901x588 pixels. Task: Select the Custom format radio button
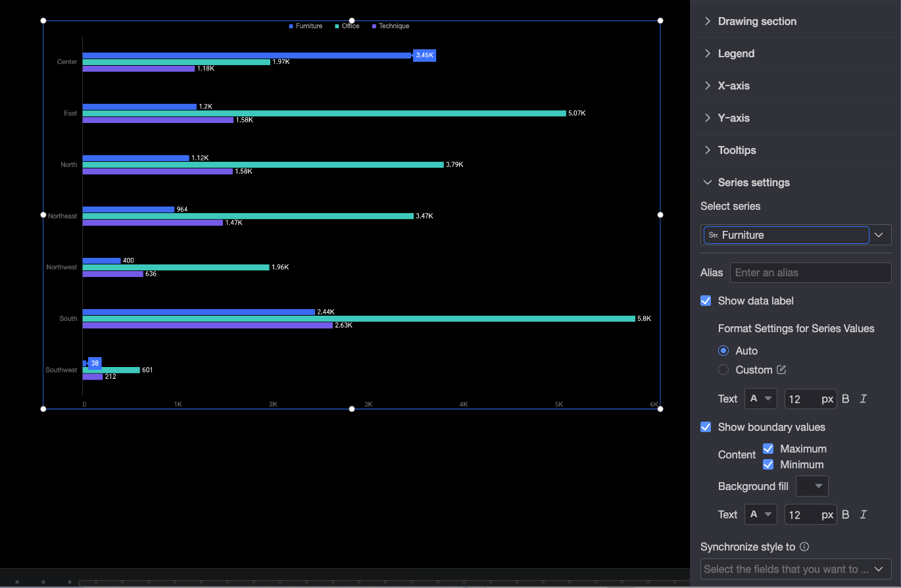tap(723, 370)
